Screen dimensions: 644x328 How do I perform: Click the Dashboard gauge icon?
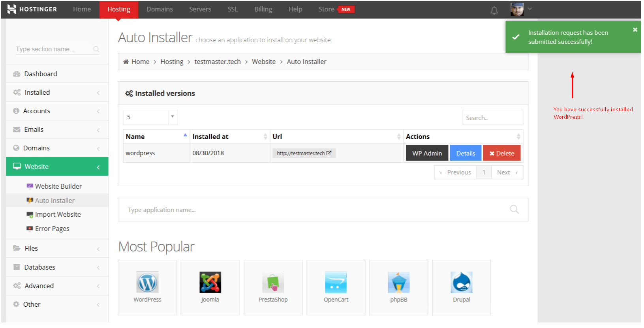[x=17, y=74]
